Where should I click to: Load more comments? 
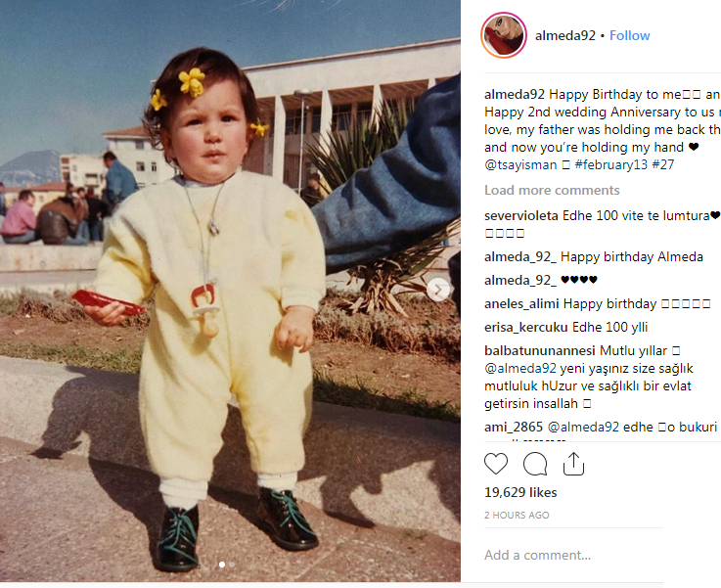(552, 191)
